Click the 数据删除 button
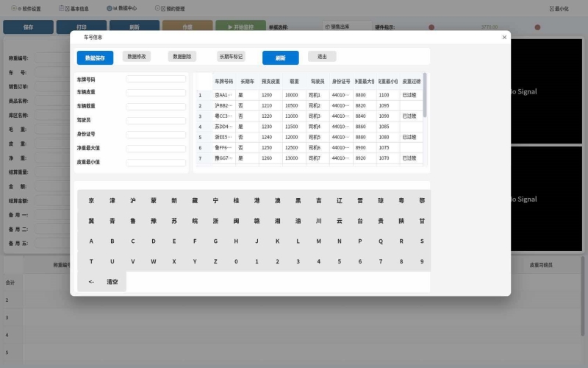Image resolution: width=588 pixels, height=368 pixels. click(x=181, y=56)
